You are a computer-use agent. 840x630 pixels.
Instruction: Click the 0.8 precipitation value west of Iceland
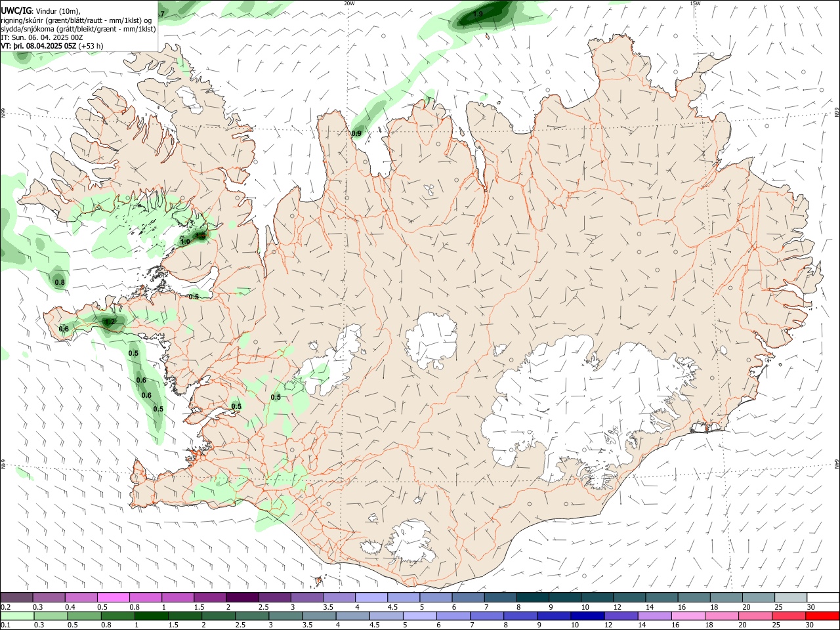point(60,282)
